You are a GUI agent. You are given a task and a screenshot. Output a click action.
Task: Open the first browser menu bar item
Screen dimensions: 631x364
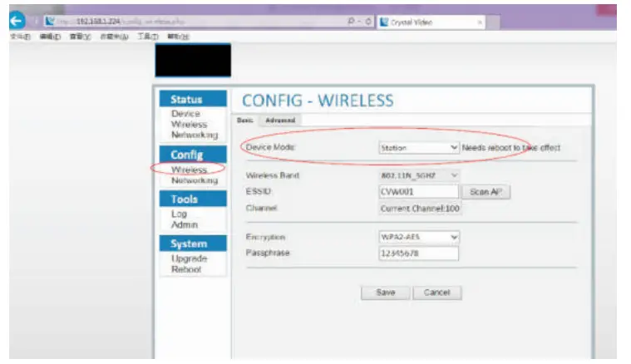click(20, 37)
